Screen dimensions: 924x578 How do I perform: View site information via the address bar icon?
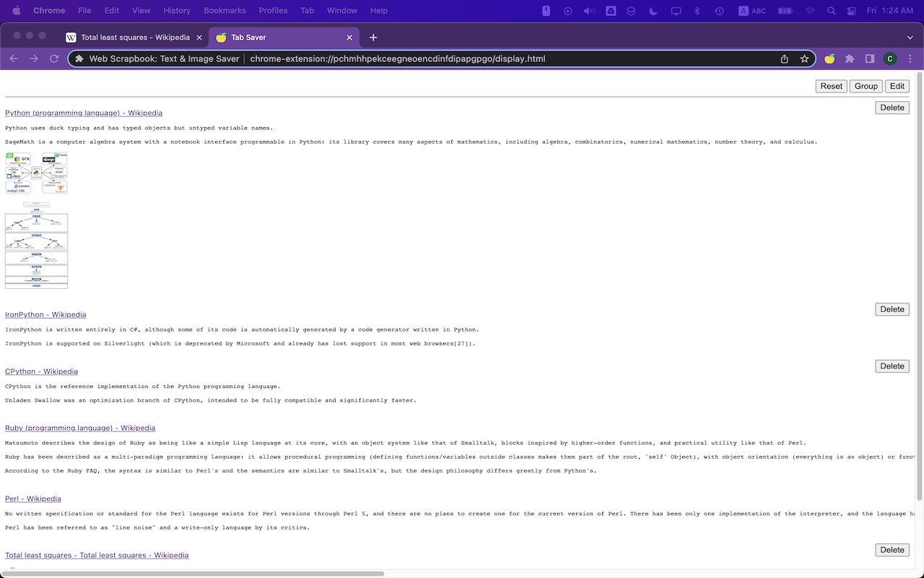tap(79, 59)
